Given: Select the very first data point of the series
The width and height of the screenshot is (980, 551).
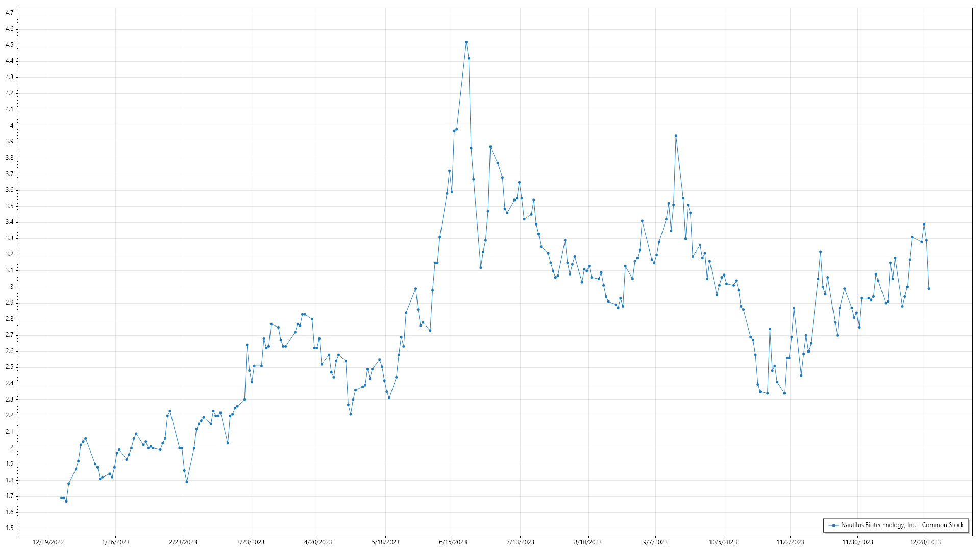Looking at the screenshot, I should [61, 498].
